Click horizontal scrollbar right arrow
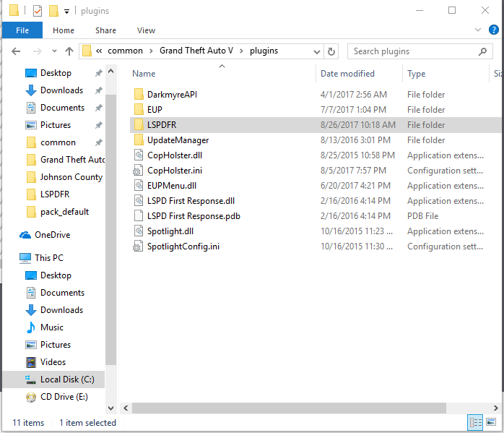The image size is (504, 433). pos(496,408)
